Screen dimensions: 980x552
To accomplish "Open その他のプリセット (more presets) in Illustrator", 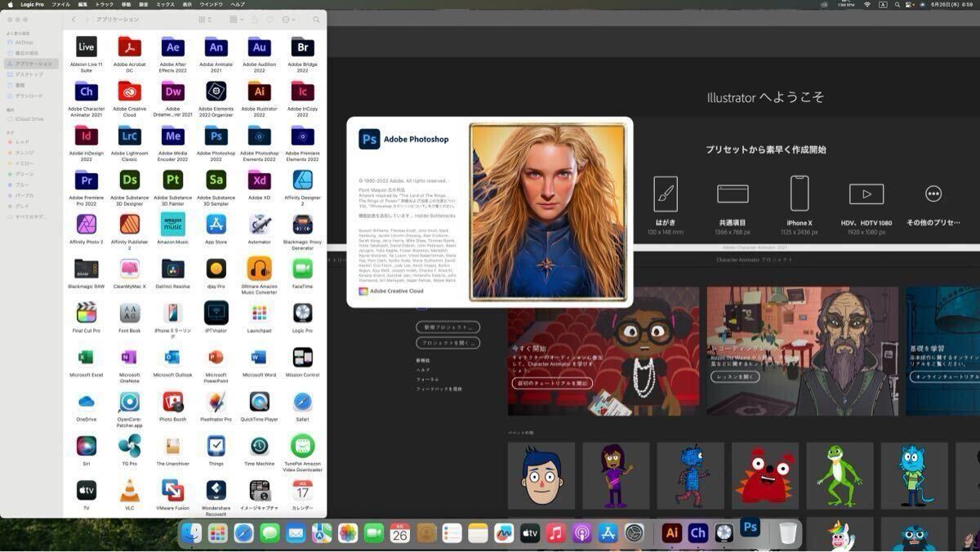I will (933, 194).
